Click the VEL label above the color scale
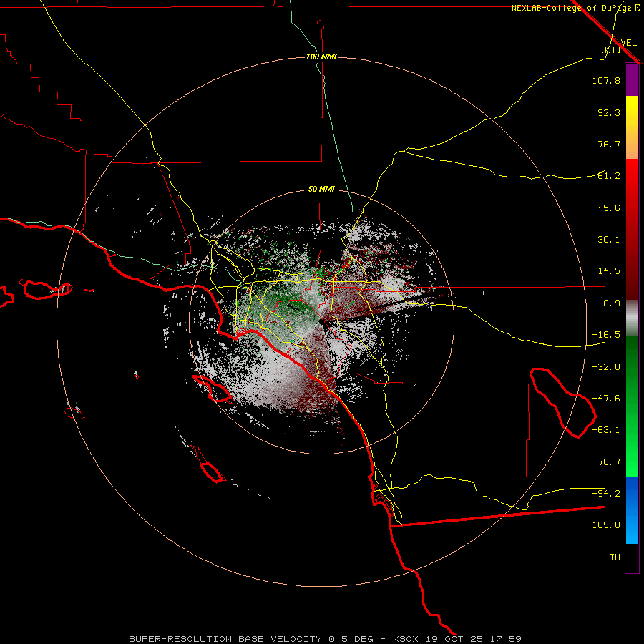The height and width of the screenshot is (644, 644). (628, 42)
